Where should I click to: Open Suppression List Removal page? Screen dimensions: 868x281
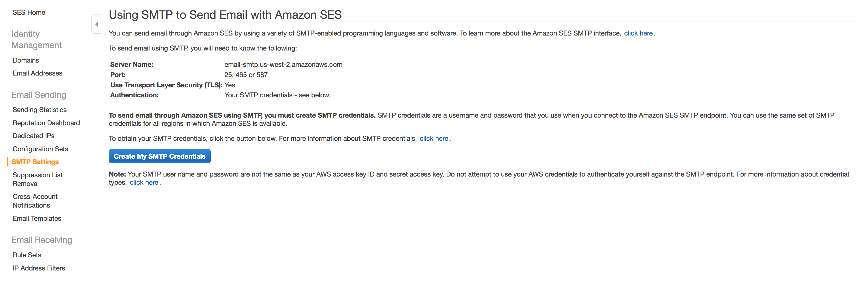click(37, 179)
